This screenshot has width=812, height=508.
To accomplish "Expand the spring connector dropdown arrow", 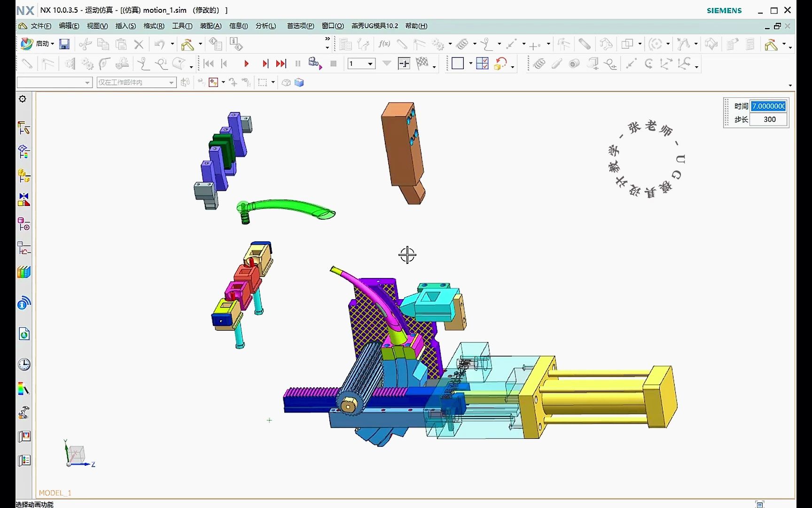I will tap(475, 44).
